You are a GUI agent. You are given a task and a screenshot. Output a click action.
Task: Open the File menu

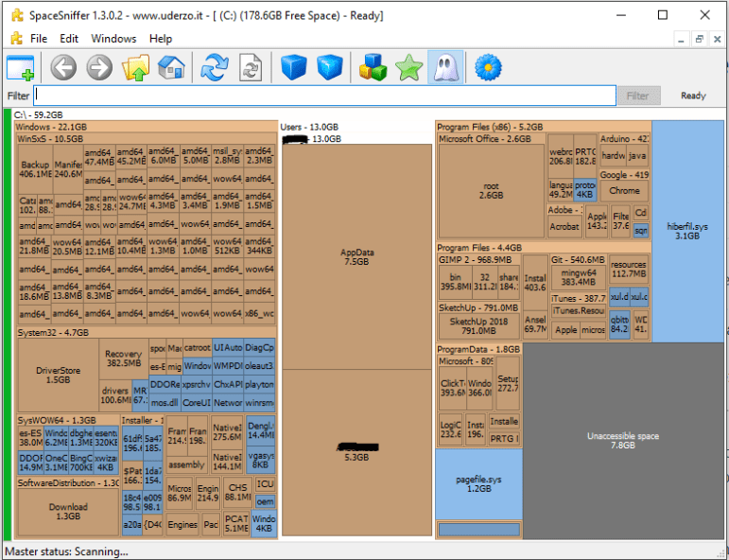pyautogui.click(x=39, y=39)
